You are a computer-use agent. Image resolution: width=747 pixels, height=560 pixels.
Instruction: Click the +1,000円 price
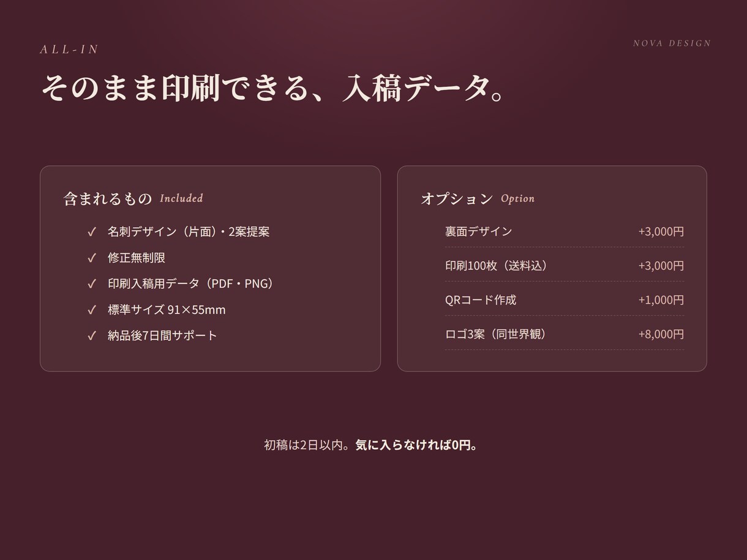tap(661, 300)
